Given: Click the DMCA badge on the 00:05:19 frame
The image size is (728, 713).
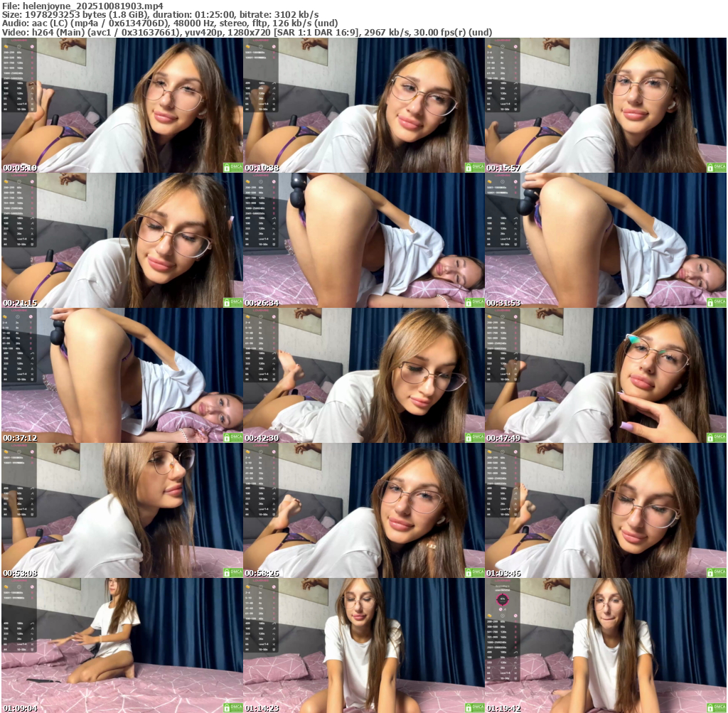Looking at the screenshot, I should (x=232, y=167).
